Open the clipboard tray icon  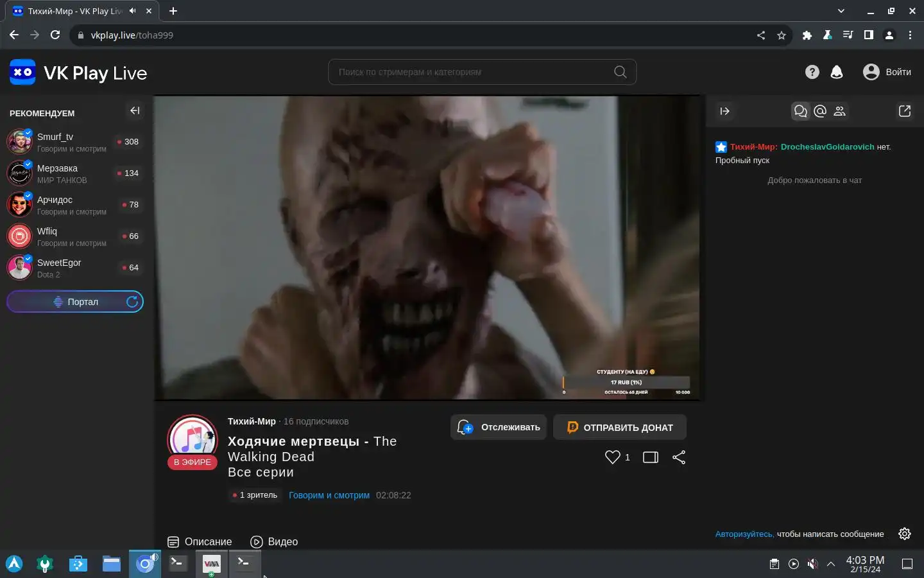[774, 564]
